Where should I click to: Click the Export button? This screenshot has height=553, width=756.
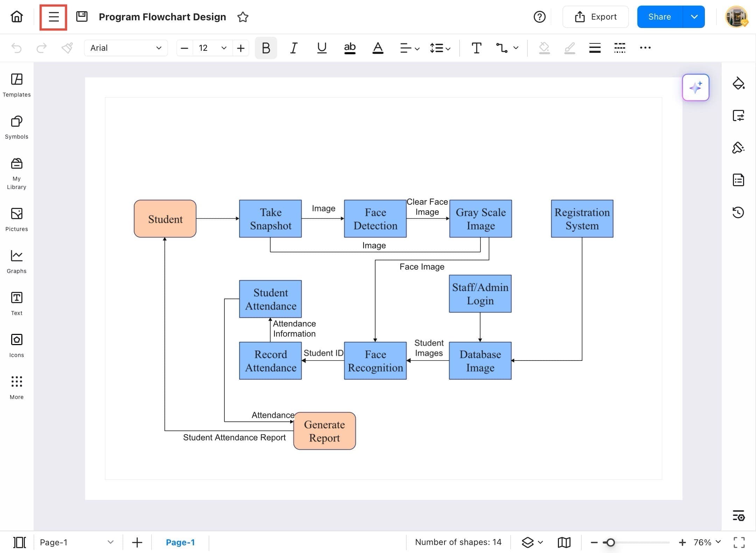[x=596, y=16]
